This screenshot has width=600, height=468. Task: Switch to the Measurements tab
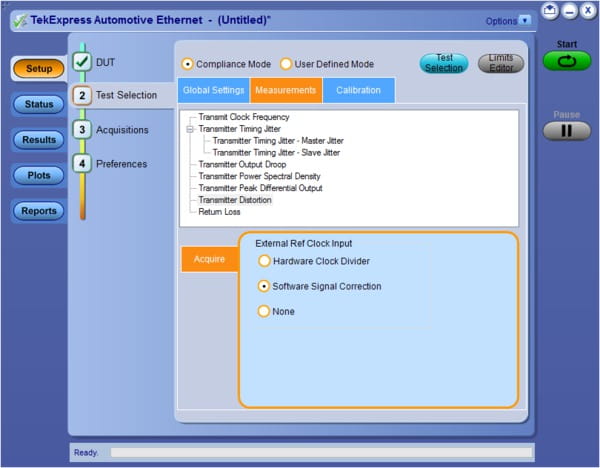pos(286,90)
